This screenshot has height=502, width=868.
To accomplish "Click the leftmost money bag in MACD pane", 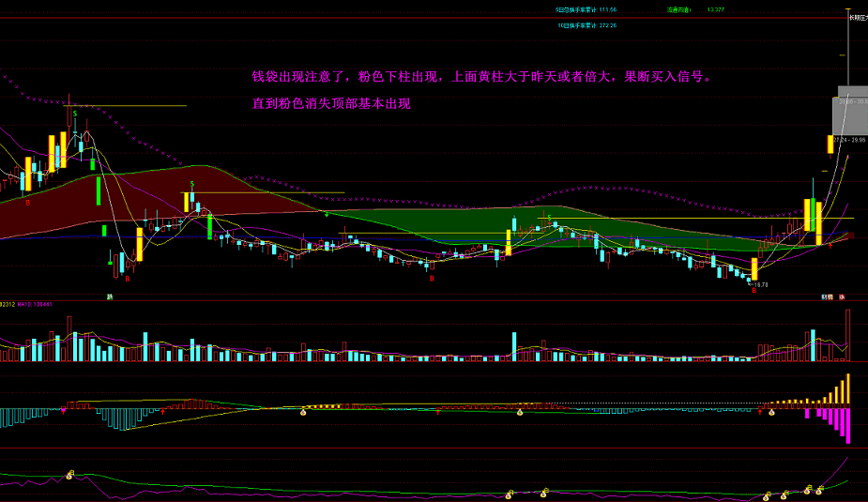I will coord(303,412).
